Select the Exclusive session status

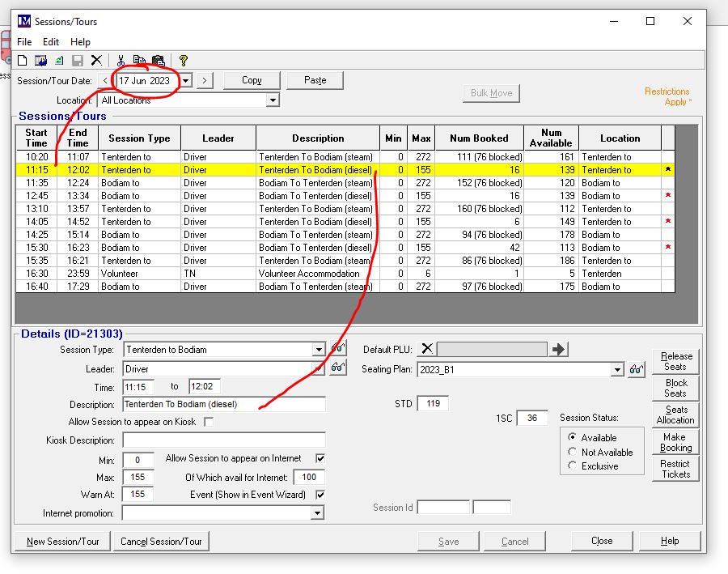click(x=573, y=466)
